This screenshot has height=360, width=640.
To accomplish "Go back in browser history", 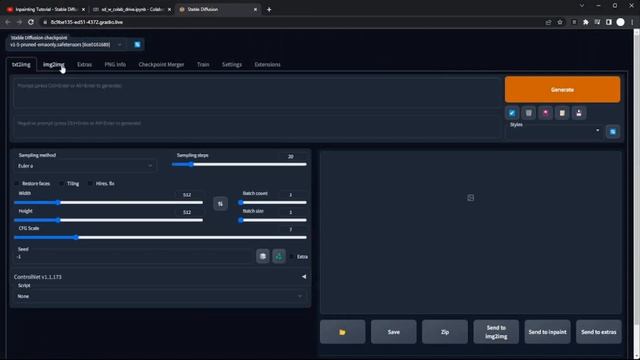I will 8,22.
